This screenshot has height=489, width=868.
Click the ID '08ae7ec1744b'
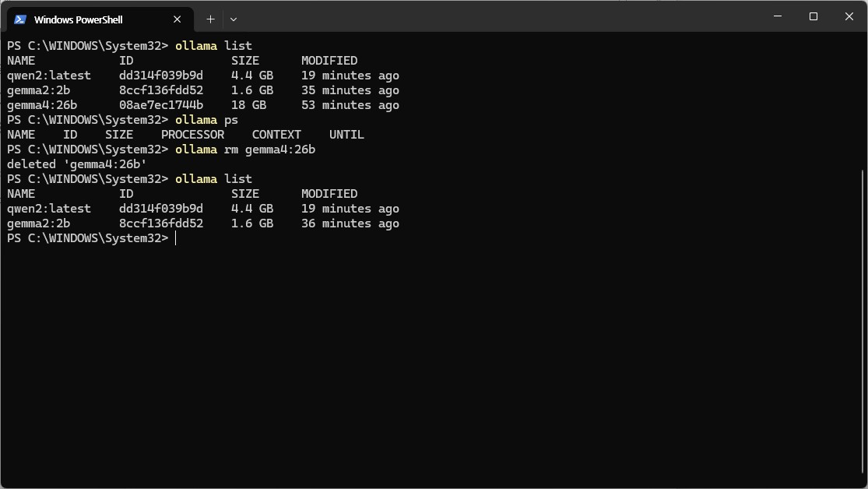(x=161, y=105)
